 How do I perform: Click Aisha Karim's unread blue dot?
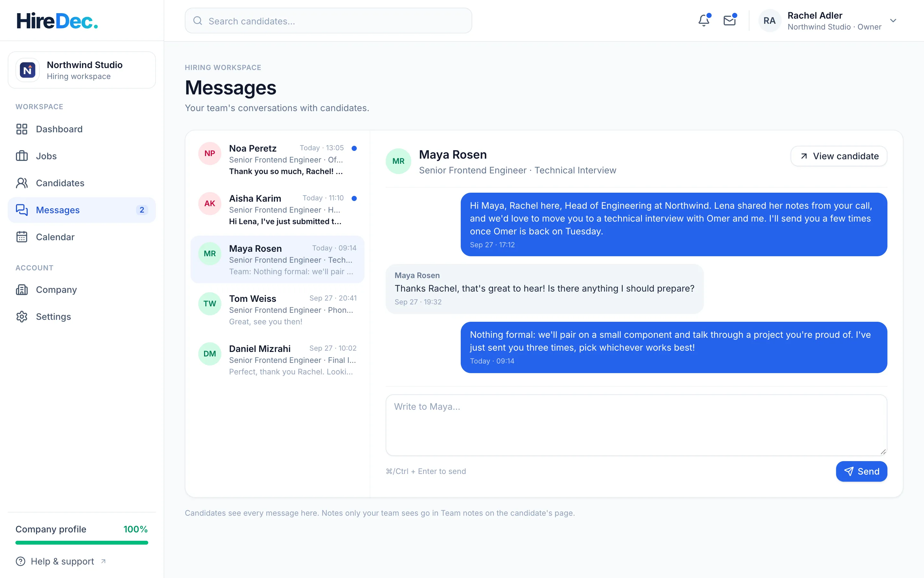[354, 198]
